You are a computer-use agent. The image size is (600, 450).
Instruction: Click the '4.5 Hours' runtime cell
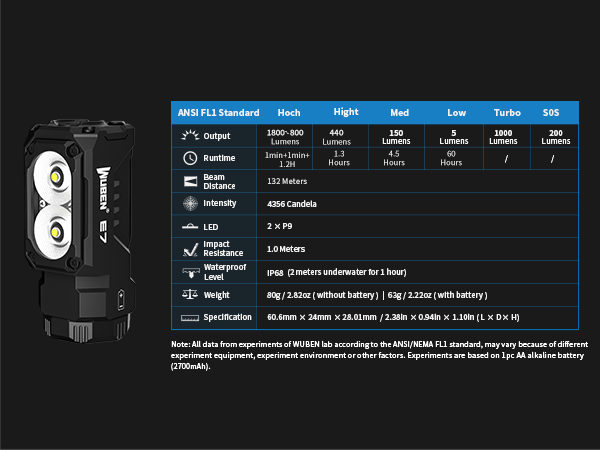pos(394,158)
